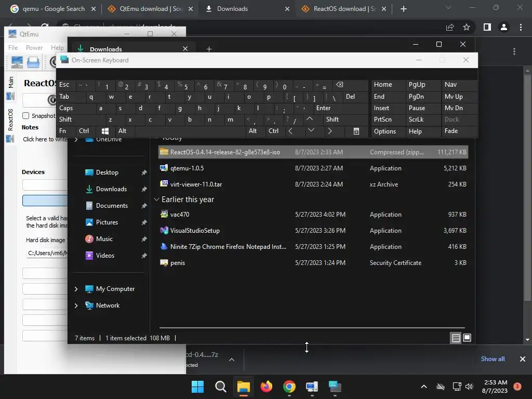Screen dimensions: 532x399
Task: Open Pictures in Explorer sidebar
Action: pyautogui.click(x=107, y=222)
